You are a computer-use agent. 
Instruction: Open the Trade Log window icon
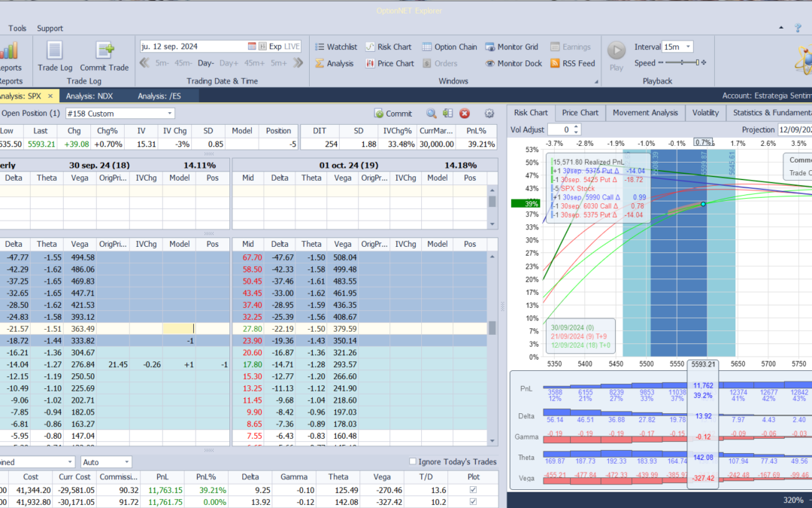coord(54,51)
